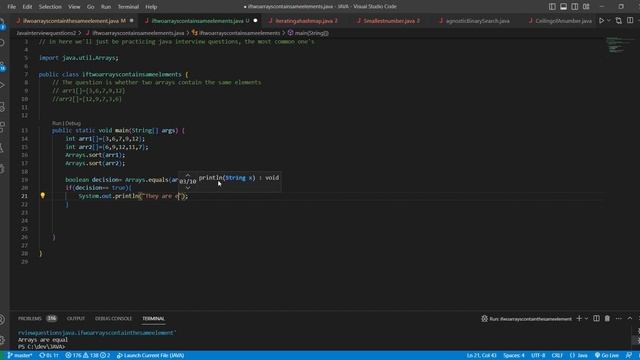Open the Terminal menu
This screenshot has height=360, width=640.
coord(128,7)
